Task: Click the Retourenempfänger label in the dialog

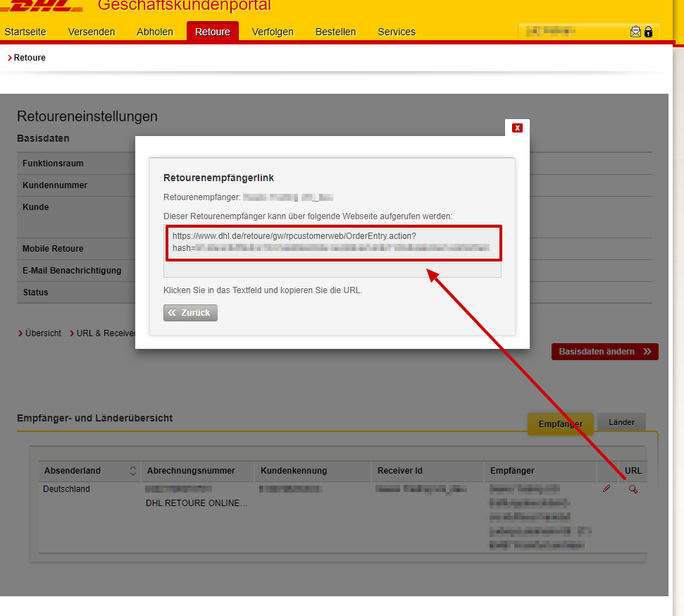Action: pyautogui.click(x=202, y=197)
